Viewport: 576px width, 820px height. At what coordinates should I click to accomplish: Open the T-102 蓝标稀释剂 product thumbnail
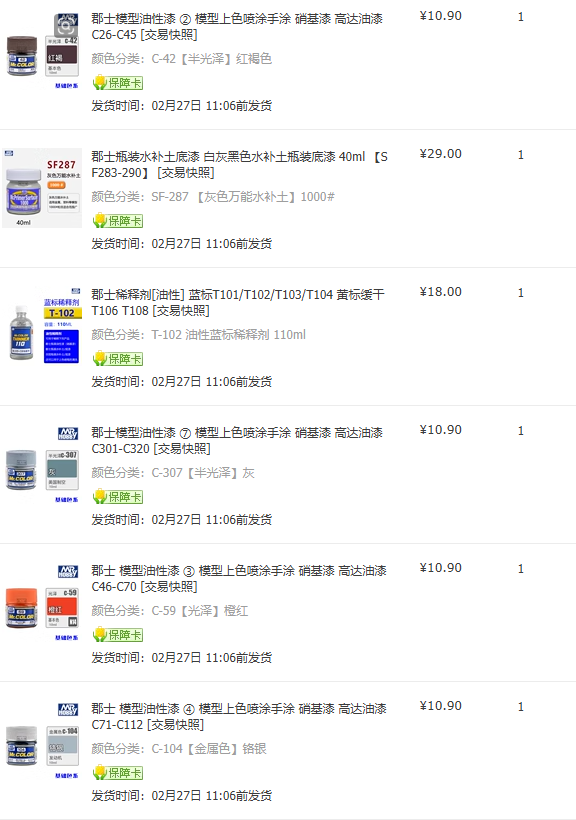click(x=42, y=326)
